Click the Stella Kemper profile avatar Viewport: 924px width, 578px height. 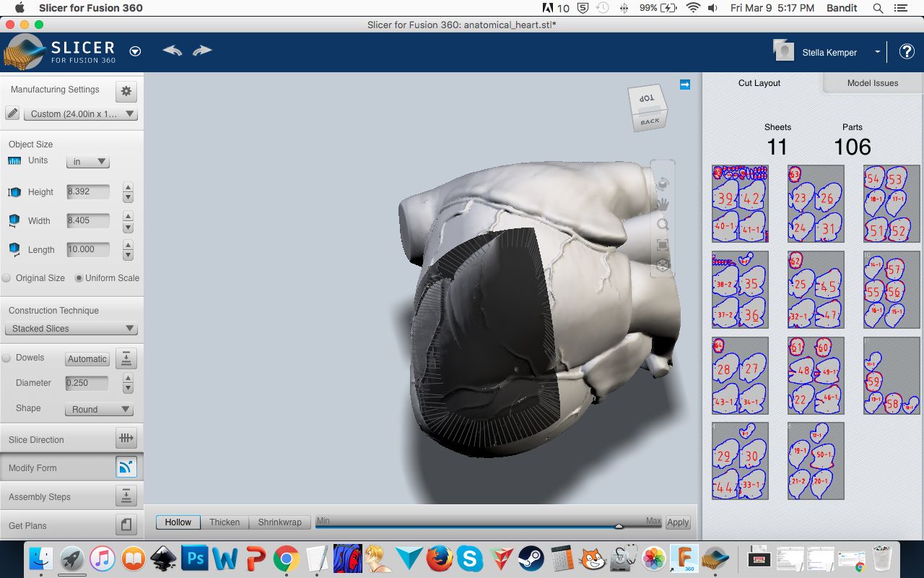pyautogui.click(x=784, y=51)
